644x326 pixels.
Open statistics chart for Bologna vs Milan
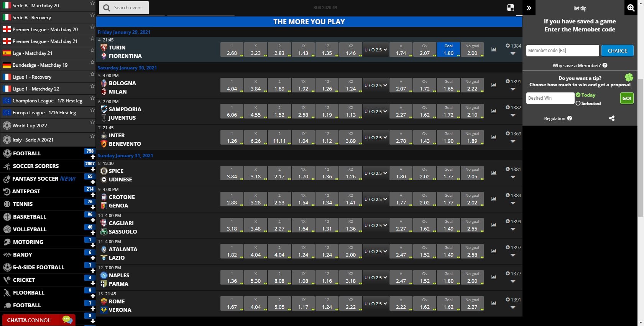(x=494, y=85)
